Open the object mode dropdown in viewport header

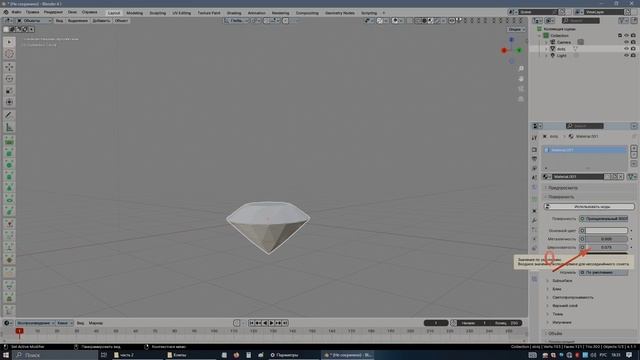point(33,20)
